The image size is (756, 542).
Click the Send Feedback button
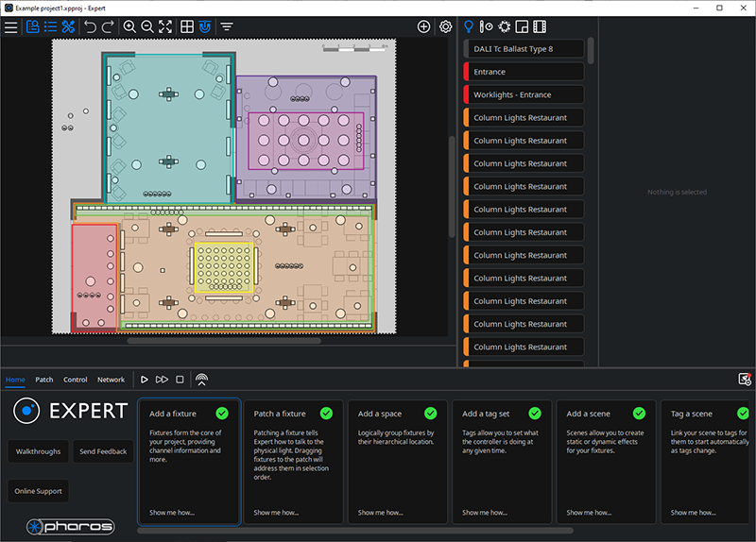click(103, 451)
